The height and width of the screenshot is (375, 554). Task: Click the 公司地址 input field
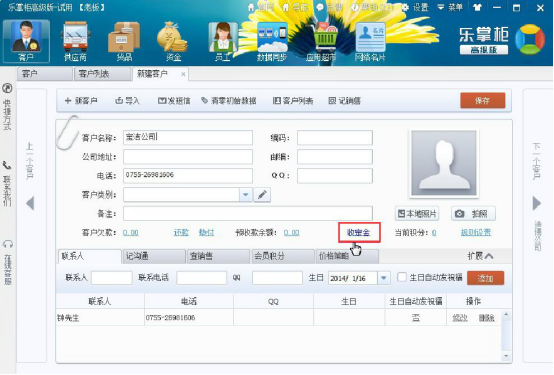pos(188,157)
